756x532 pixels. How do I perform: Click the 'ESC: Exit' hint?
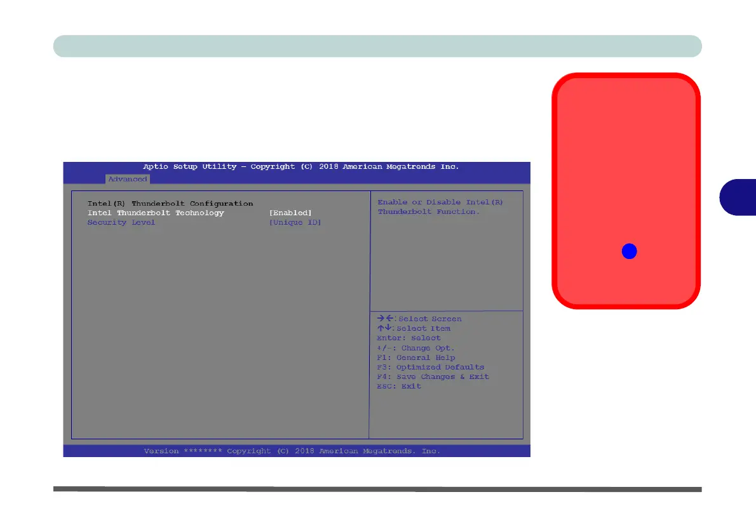click(399, 387)
